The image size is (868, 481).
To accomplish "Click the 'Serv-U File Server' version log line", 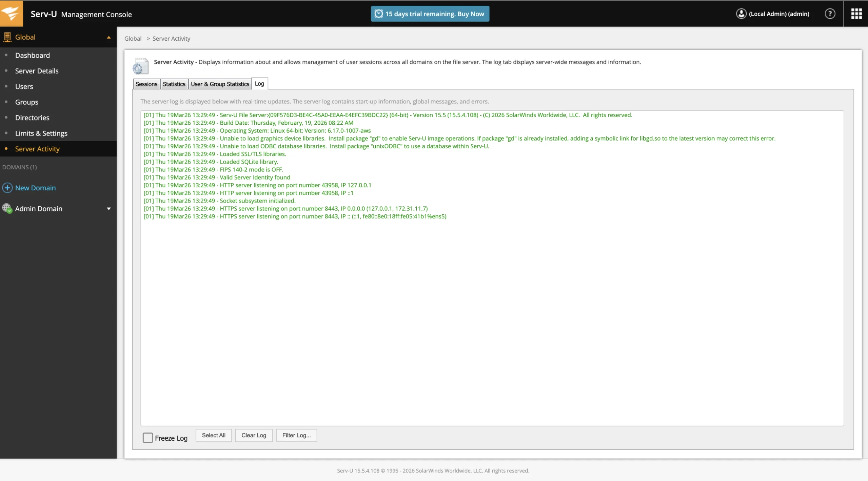I will point(388,115).
